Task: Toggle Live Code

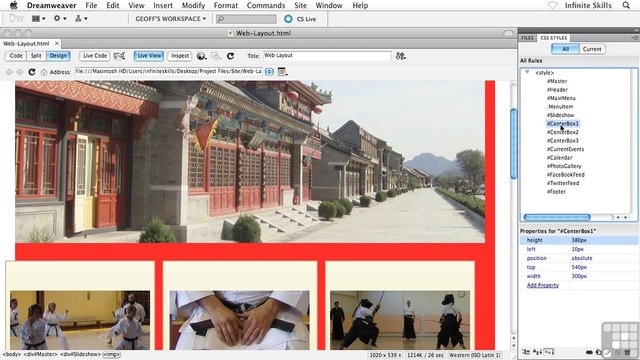Action: point(95,56)
